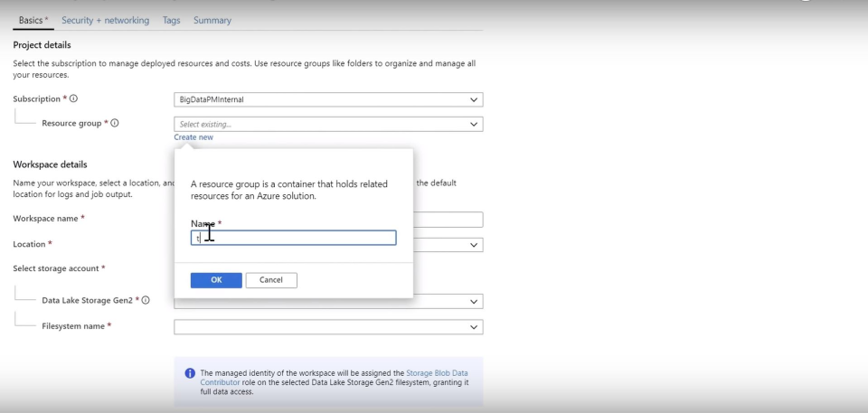The image size is (868, 413).
Task: Go to the Summary tab
Action: pos(212,20)
